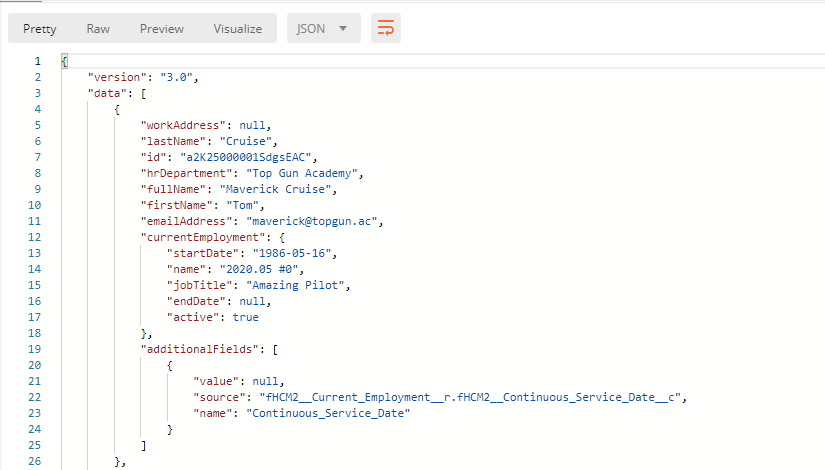
Task: Click the "Continuous_Service_Date" name value
Action: (x=328, y=413)
